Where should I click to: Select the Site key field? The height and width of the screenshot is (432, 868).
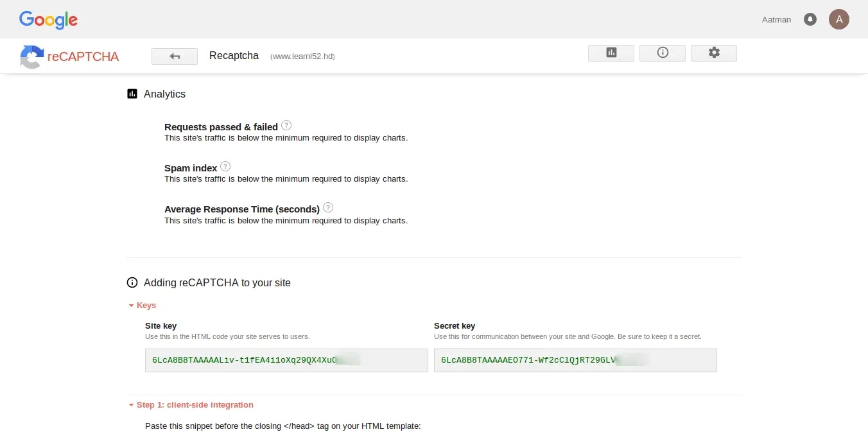click(x=286, y=361)
